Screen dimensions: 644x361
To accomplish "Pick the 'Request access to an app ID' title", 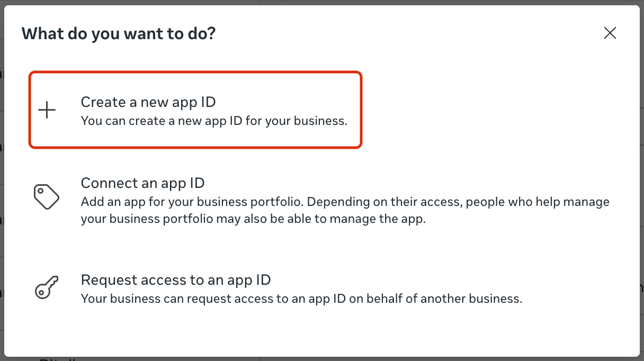I will click(x=176, y=279).
